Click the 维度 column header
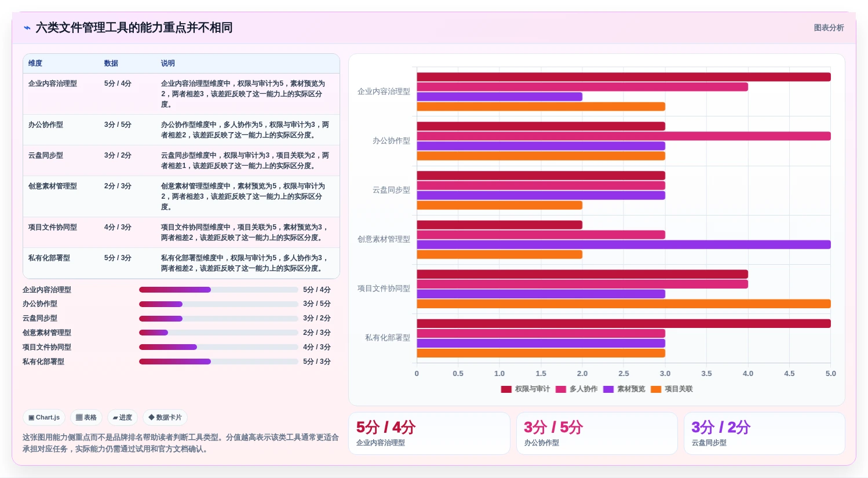Viewport: 868px width, 478px height. (x=35, y=63)
